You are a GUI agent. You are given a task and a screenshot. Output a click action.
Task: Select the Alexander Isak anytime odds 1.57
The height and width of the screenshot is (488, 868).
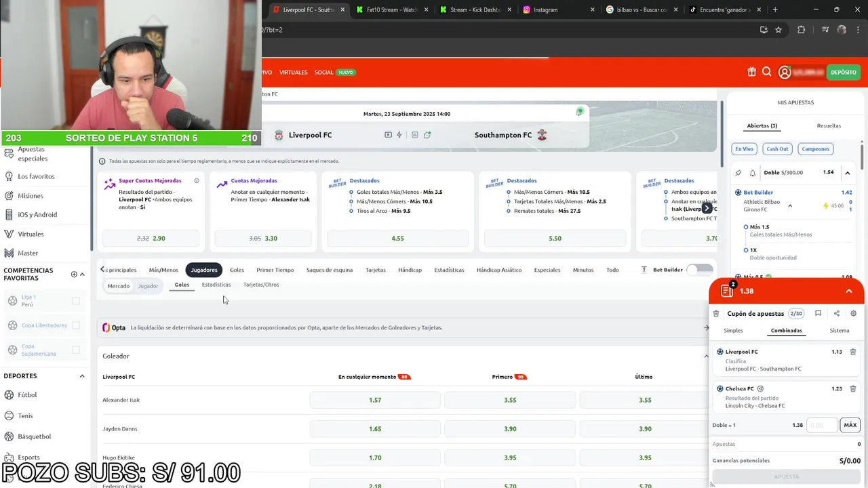pos(375,400)
